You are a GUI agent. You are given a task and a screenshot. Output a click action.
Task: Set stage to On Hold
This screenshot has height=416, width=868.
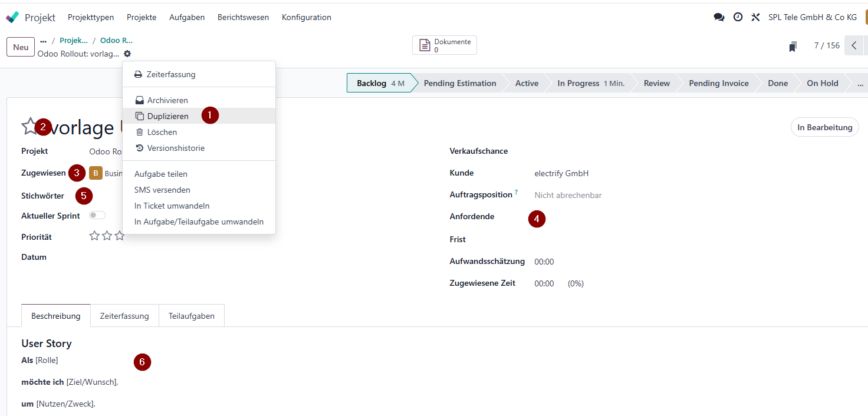pyautogui.click(x=823, y=83)
